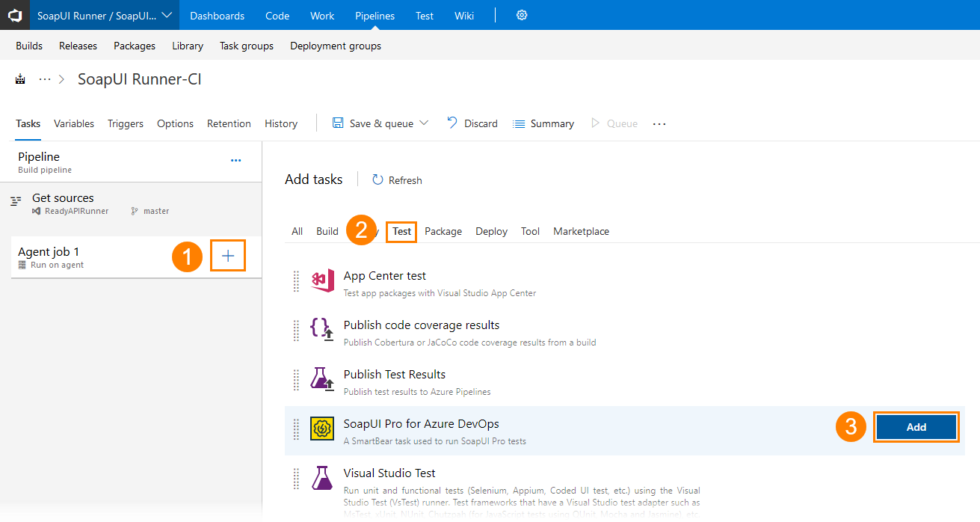The width and height of the screenshot is (980, 522).
Task: Click the Add tasks heading
Action: coord(314,179)
